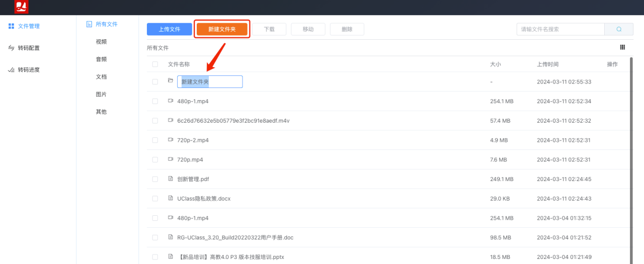
Task: Filter by 文档 category
Action: (x=101, y=77)
